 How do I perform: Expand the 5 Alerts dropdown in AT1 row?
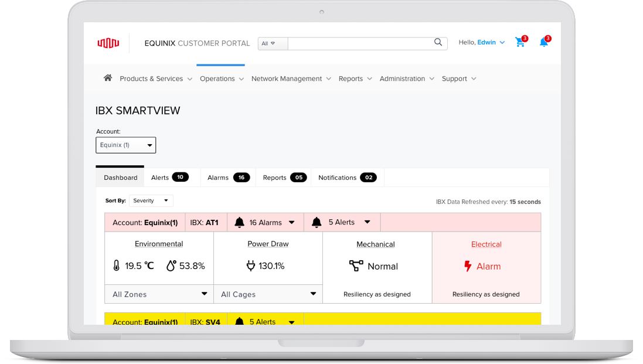368,222
